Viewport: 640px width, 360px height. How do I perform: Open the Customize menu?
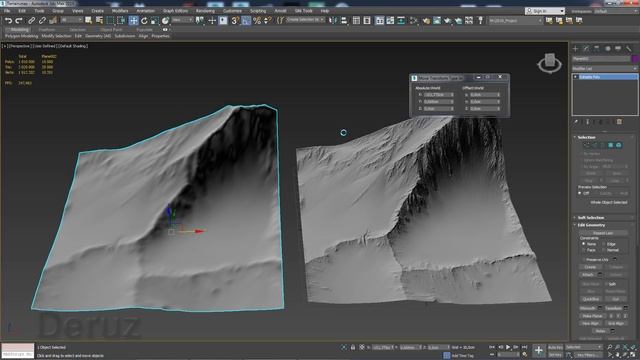tap(232, 11)
